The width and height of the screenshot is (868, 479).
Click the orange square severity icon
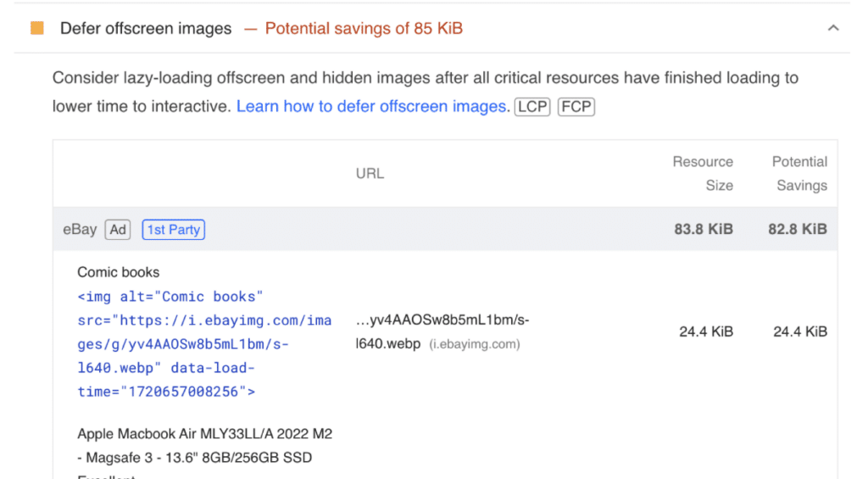[37, 28]
